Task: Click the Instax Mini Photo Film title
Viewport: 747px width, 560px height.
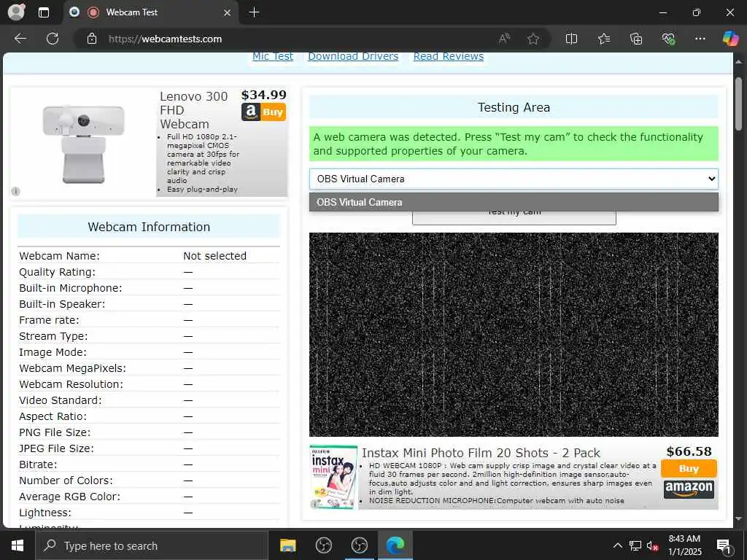Action: coord(481,453)
